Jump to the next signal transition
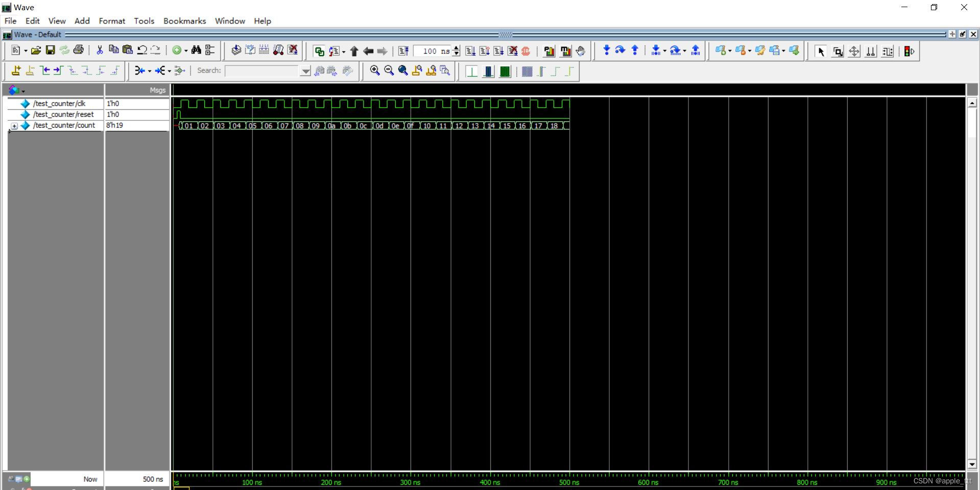 tap(58, 70)
